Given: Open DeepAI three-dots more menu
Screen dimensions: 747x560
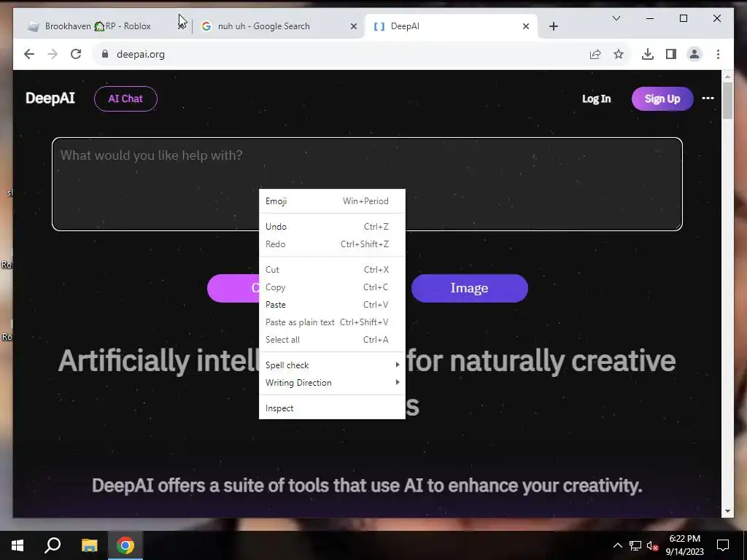Looking at the screenshot, I should 708,98.
